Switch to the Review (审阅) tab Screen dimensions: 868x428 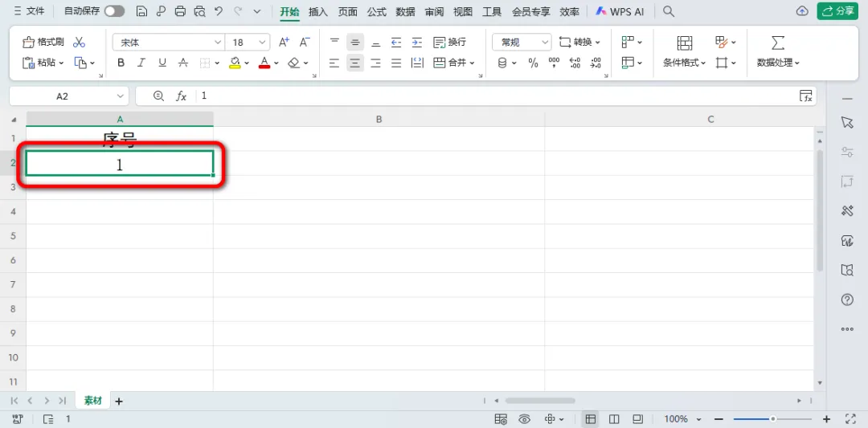[434, 11]
